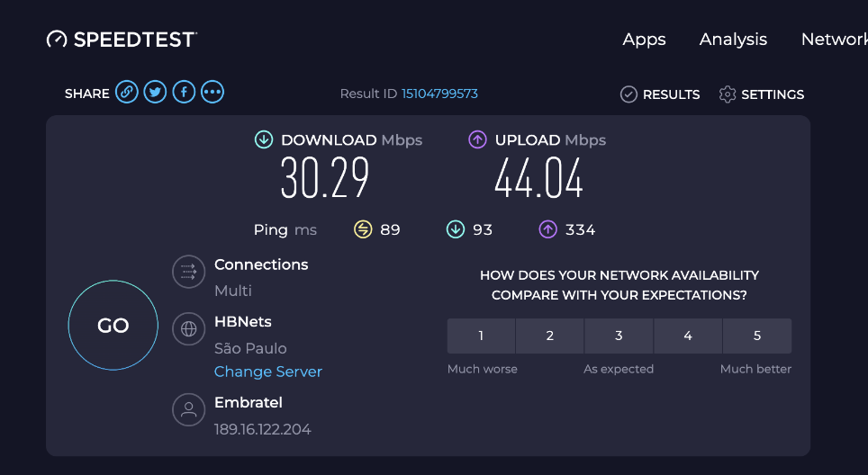The image size is (868, 475).
Task: Click the upload latency value 334
Action: point(580,229)
